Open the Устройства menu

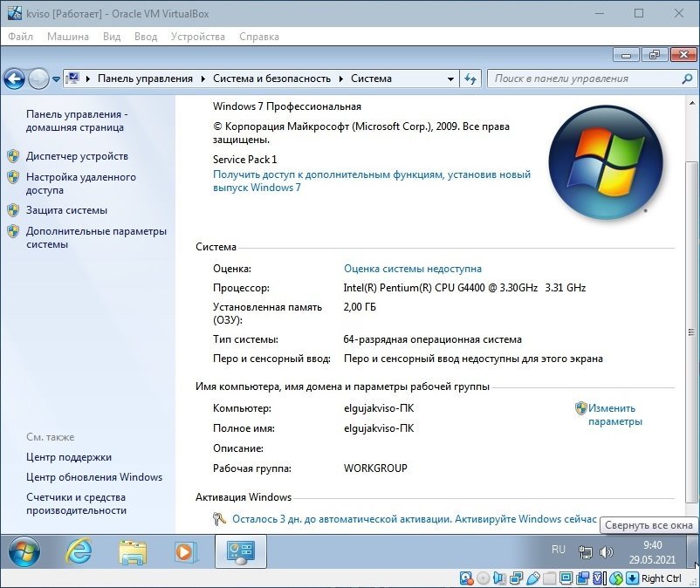[197, 37]
